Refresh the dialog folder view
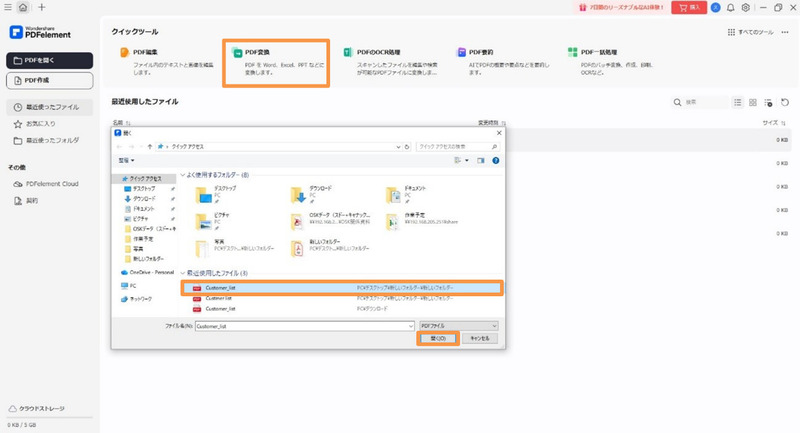 (x=407, y=147)
